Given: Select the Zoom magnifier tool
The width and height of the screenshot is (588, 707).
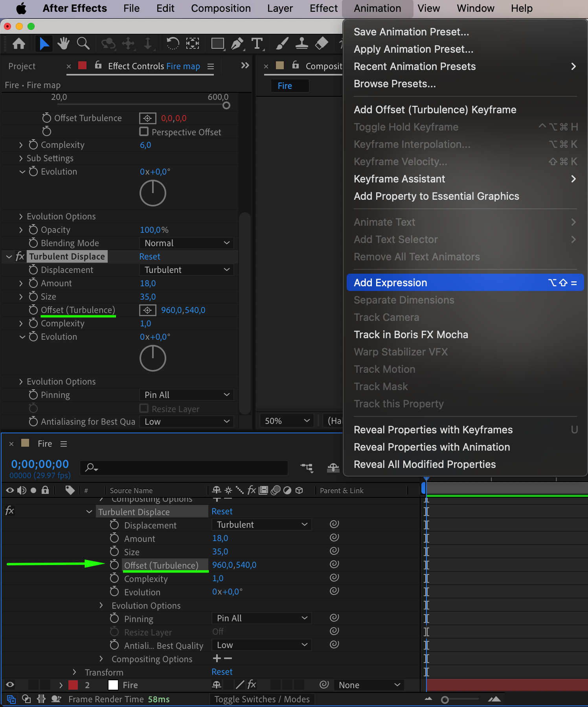Looking at the screenshot, I should pos(83,43).
